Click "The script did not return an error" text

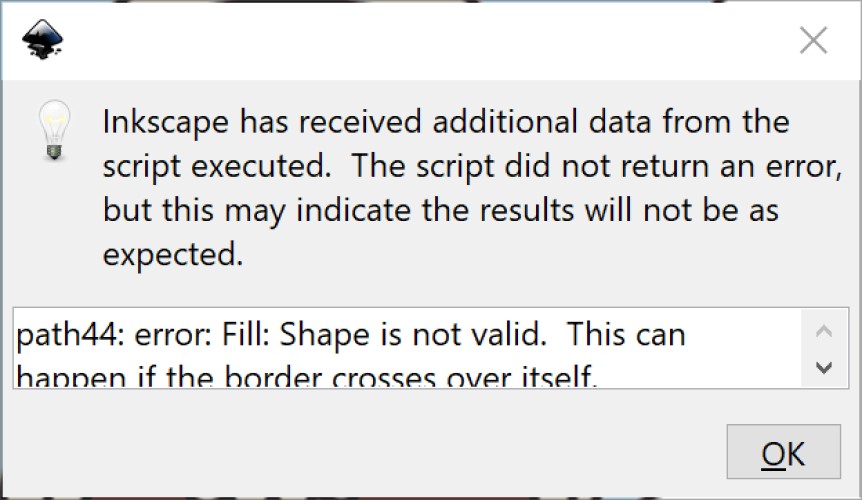(x=596, y=167)
